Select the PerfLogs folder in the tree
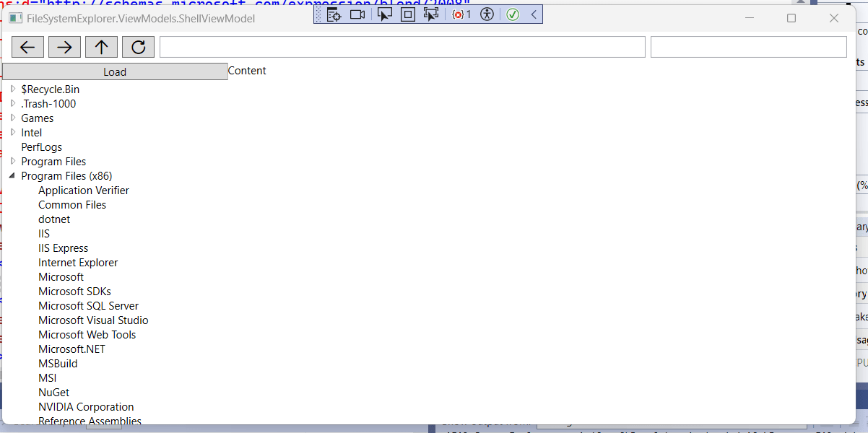 click(x=41, y=146)
